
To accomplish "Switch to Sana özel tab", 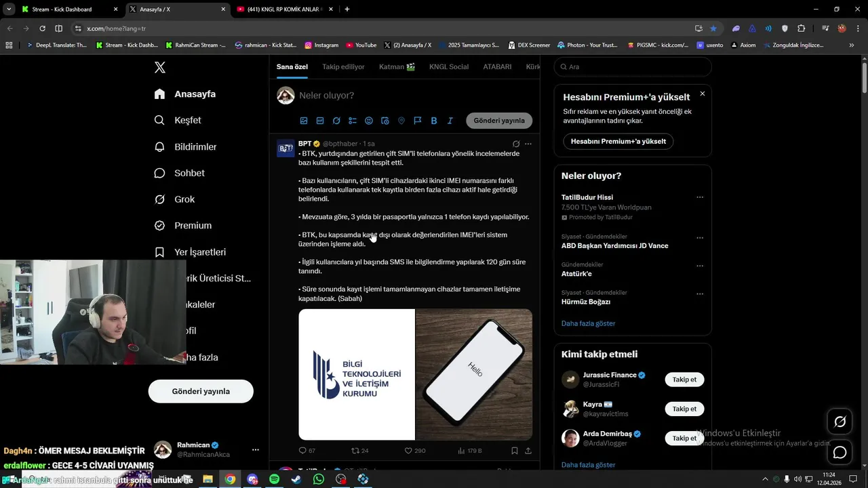I will pos(292,67).
